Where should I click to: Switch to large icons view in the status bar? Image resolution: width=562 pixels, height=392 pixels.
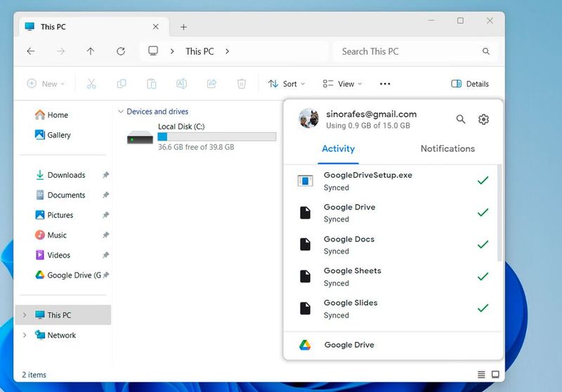(x=495, y=374)
